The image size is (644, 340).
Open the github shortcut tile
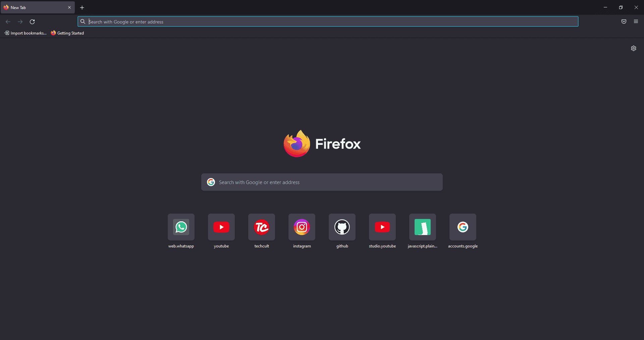pos(342,227)
